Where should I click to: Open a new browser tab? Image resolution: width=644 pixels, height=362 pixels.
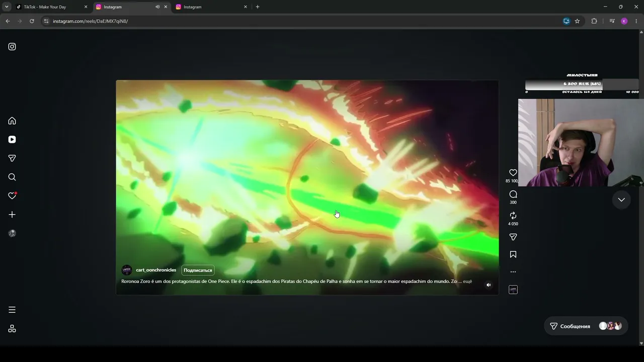point(258,7)
